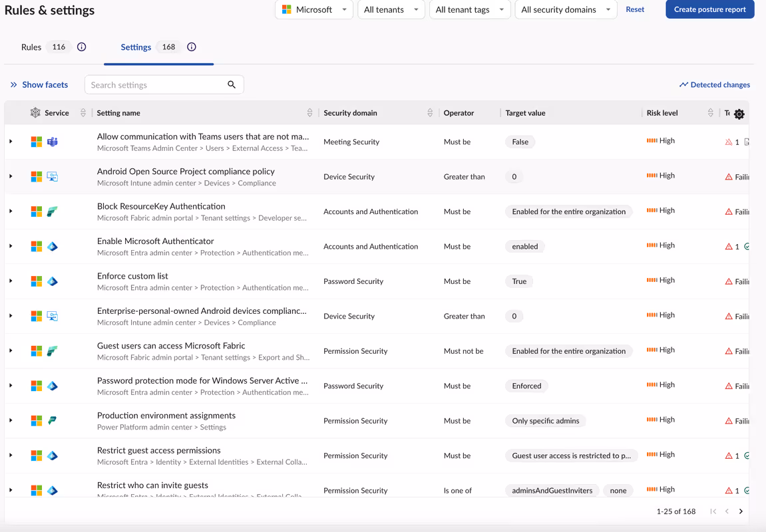
Task: Click the info icon next to Rules 116
Action: 82,47
